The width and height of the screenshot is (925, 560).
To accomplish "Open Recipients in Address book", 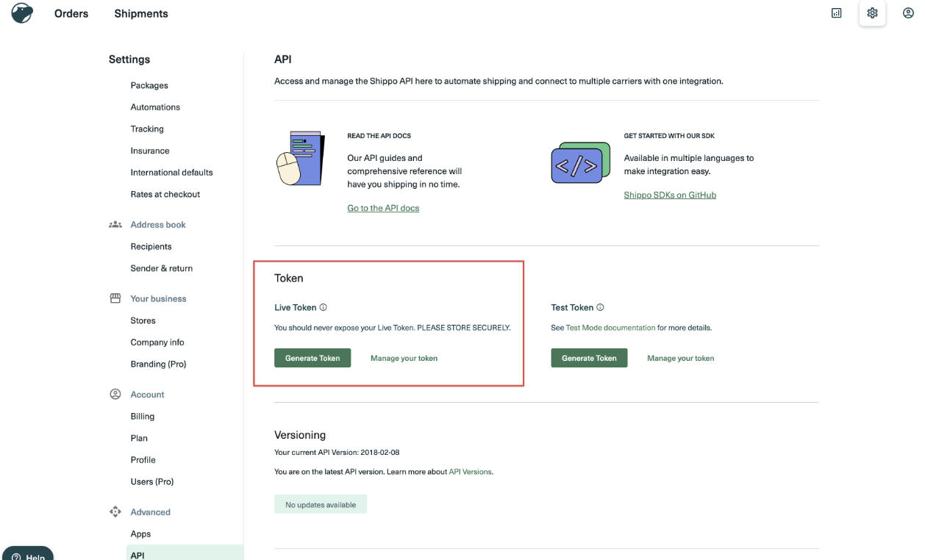I will tap(151, 247).
